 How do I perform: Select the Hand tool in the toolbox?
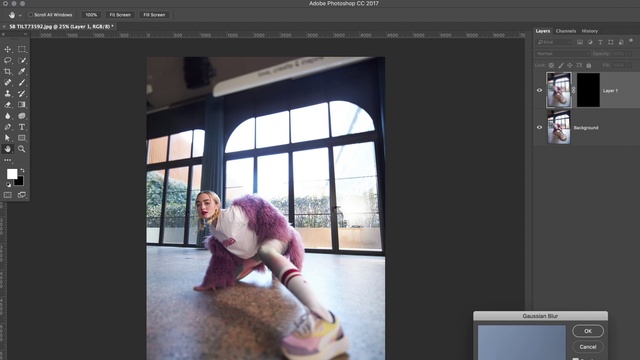coord(7,149)
